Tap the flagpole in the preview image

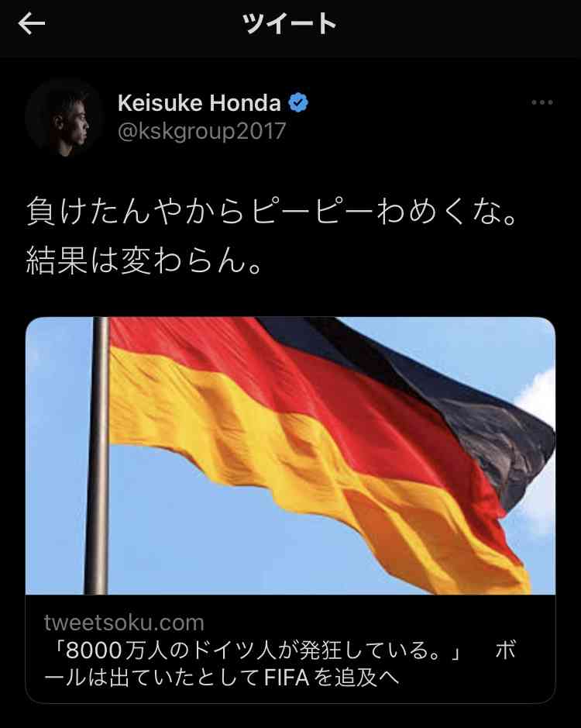[97, 455]
